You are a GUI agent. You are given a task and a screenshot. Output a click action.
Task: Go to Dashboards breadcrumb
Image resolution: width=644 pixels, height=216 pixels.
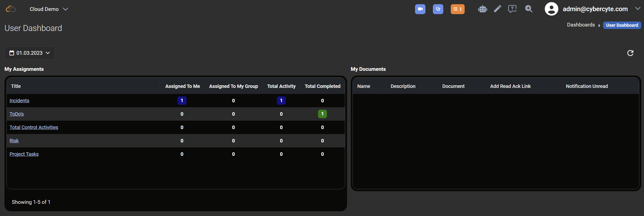[x=580, y=25]
